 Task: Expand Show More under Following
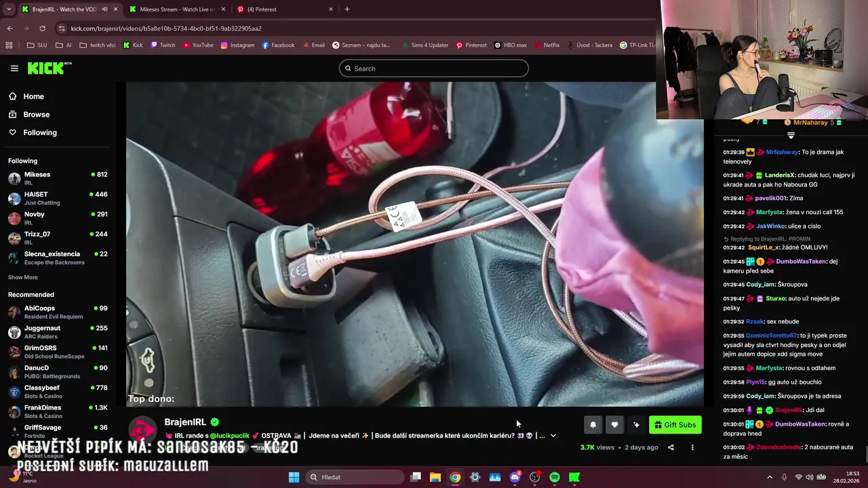click(23, 277)
